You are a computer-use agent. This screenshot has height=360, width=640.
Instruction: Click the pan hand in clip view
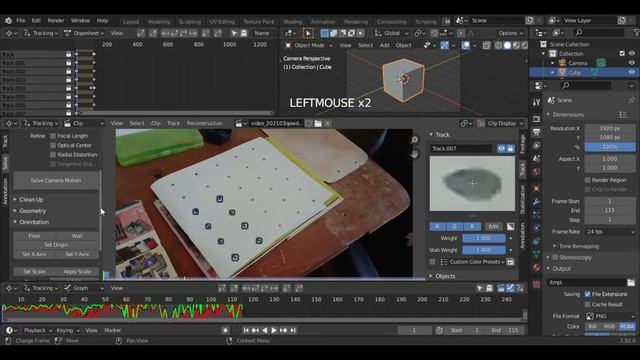(414, 154)
